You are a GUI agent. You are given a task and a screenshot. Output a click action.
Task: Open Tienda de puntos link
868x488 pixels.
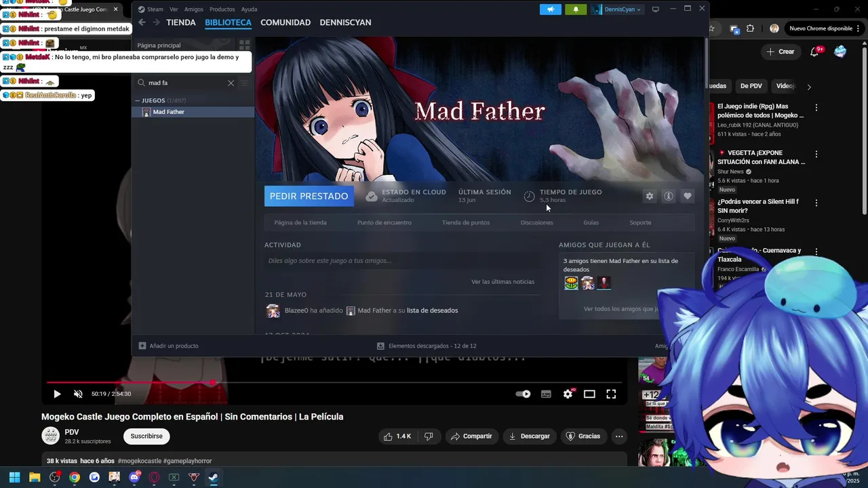[x=466, y=222]
